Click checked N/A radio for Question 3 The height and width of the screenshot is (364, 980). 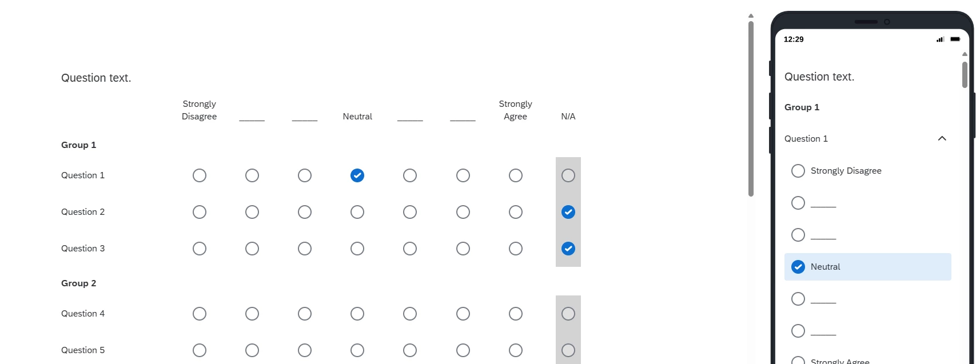point(568,249)
